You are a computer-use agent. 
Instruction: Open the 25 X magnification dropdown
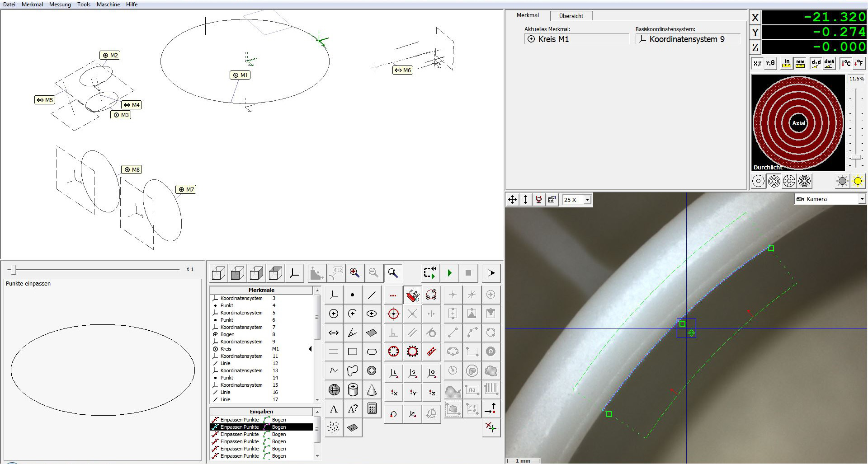click(x=587, y=200)
